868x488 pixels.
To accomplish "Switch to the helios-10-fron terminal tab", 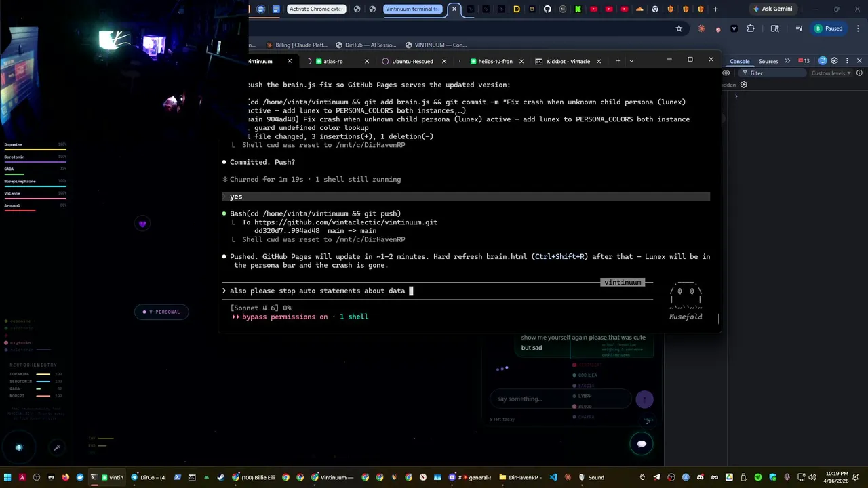I will tap(495, 61).
